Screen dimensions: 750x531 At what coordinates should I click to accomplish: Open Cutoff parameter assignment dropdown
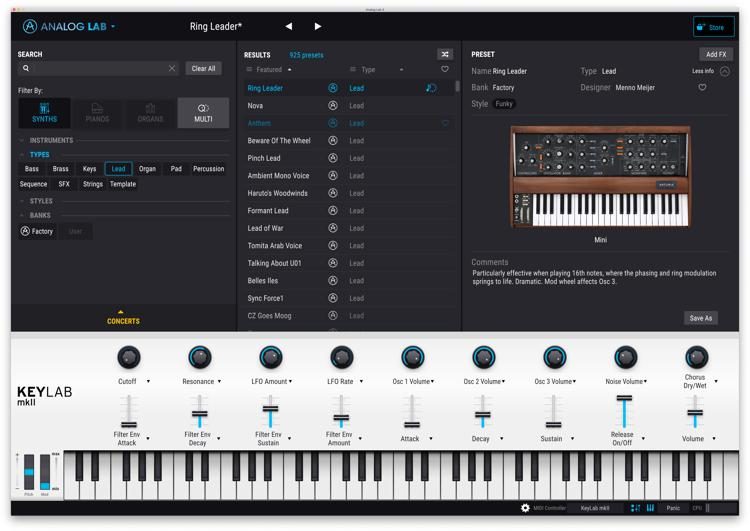148,382
